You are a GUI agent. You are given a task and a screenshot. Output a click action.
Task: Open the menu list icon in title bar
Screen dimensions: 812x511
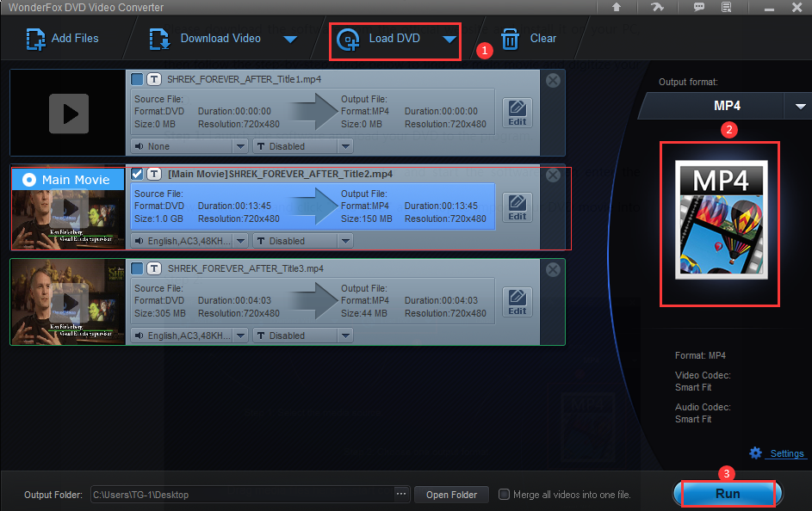click(727, 7)
